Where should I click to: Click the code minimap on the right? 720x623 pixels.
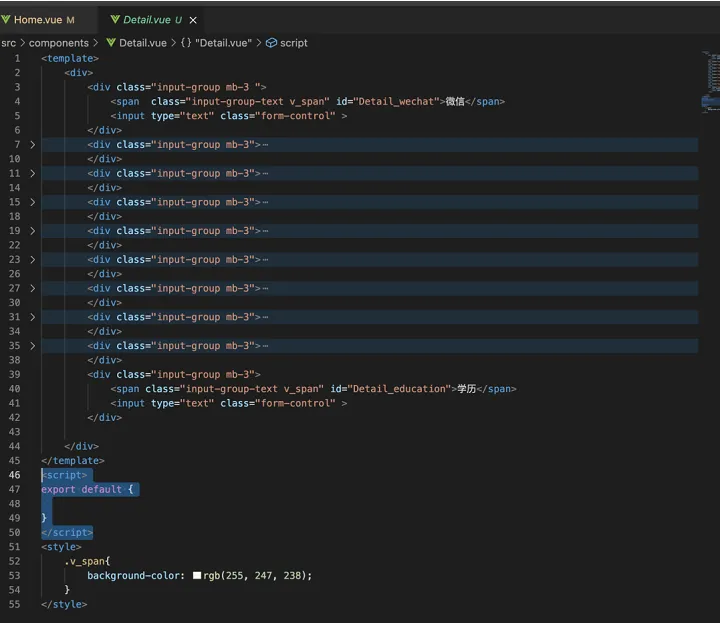click(x=710, y=81)
